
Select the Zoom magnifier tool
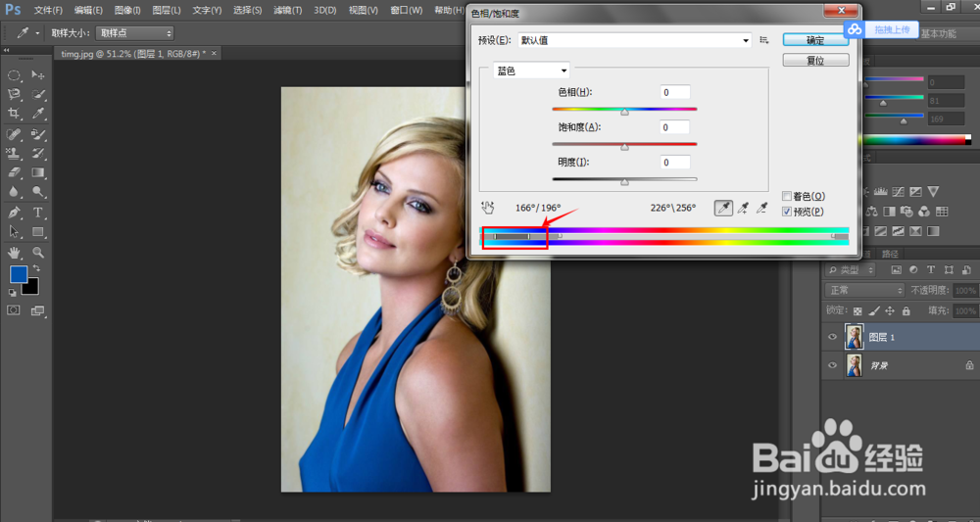pyautogui.click(x=38, y=253)
